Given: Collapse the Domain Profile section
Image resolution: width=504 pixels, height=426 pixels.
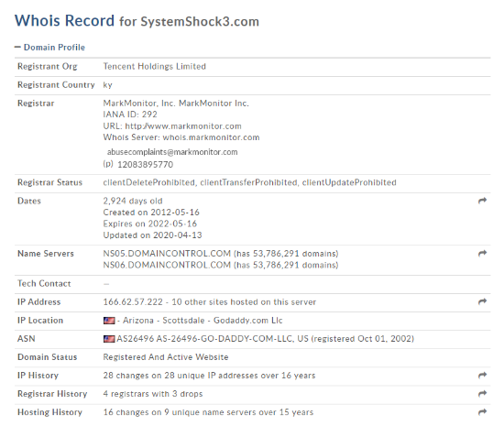Looking at the screenshot, I should (x=49, y=48).
